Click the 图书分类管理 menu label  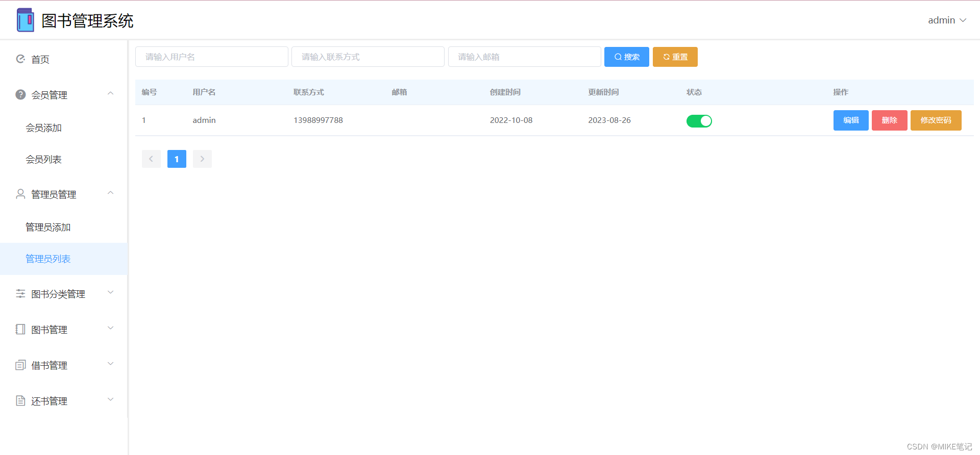point(58,294)
